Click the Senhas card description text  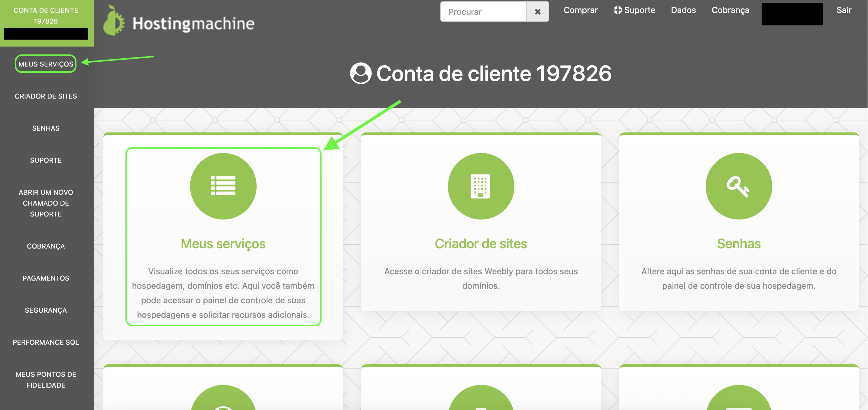point(739,278)
